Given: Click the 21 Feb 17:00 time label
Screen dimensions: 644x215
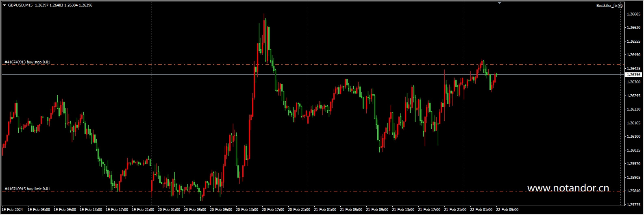Looking at the screenshot, I should pyautogui.click(x=429, y=210).
